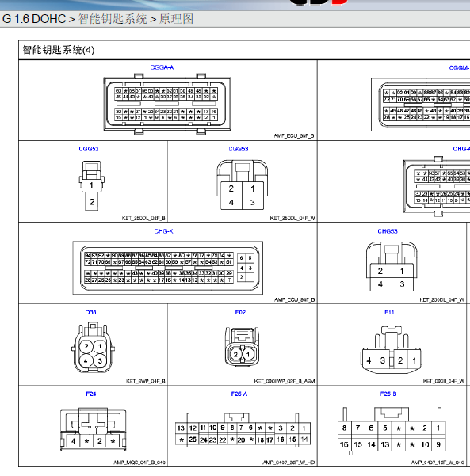470x476 pixels.
Task: Select the CGGA-A 60-pin connector diagram
Action: pos(167,104)
